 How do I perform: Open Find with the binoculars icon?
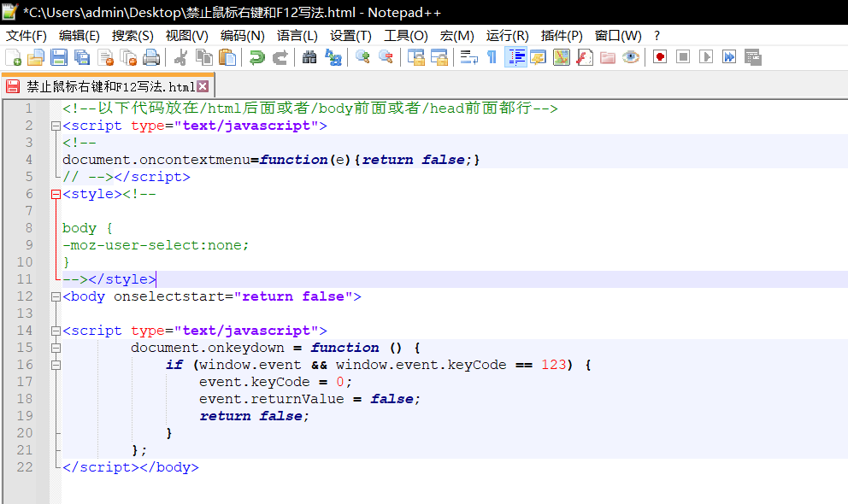point(309,57)
